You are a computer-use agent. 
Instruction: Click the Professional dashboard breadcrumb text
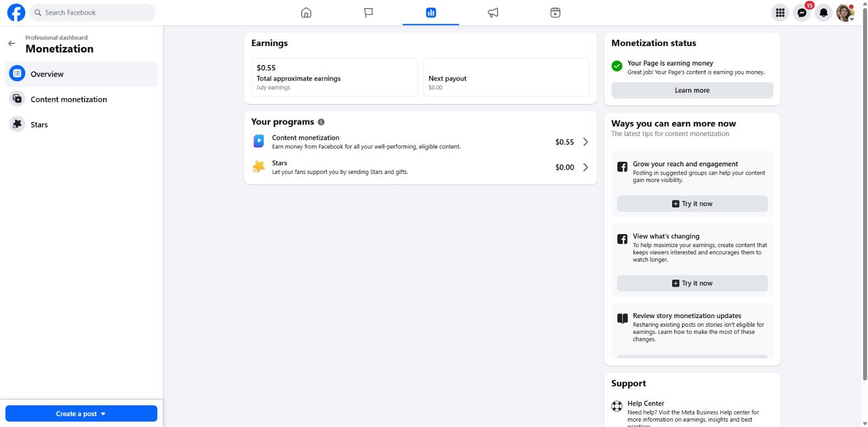coord(56,38)
